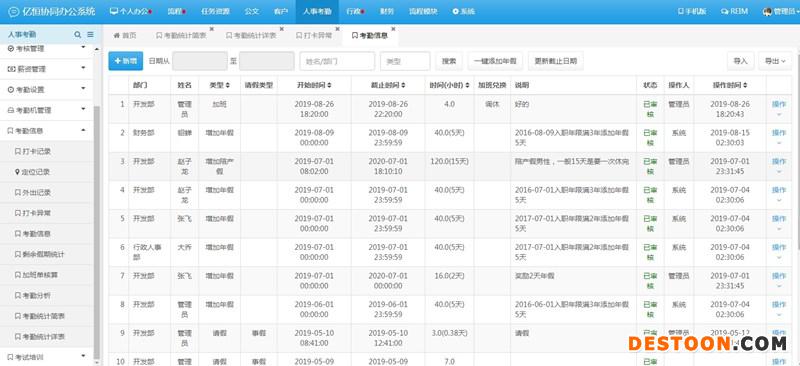This screenshot has width=800, height=366.
Task: Open 外出记录 in sidebar
Action: (x=47, y=192)
